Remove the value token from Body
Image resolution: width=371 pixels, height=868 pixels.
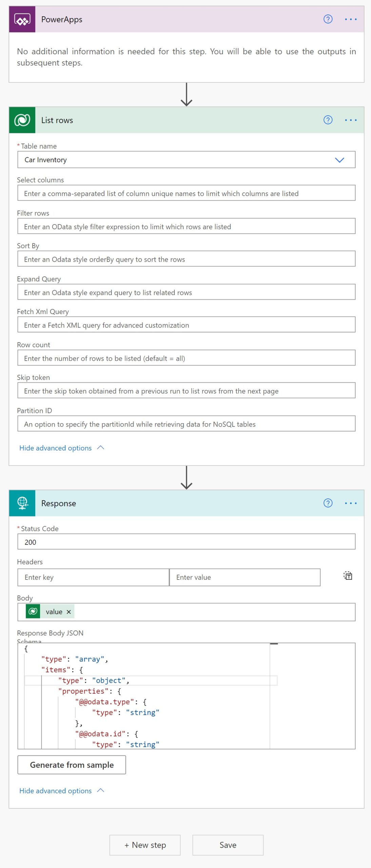pyautogui.click(x=69, y=612)
